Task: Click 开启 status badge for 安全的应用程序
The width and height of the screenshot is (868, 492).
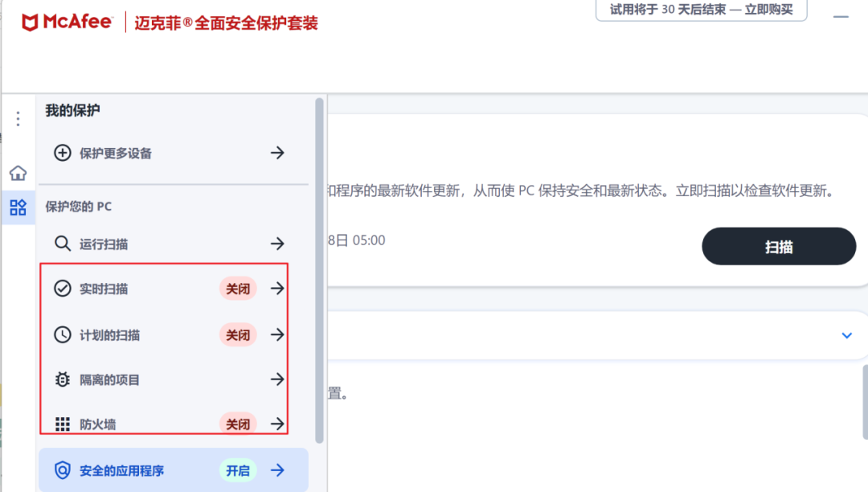Action: [238, 471]
